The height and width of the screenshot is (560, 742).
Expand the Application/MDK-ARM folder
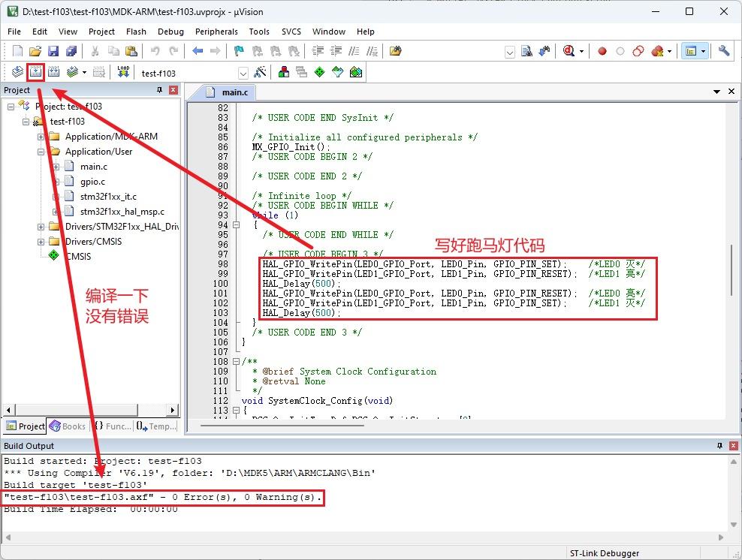coord(41,137)
